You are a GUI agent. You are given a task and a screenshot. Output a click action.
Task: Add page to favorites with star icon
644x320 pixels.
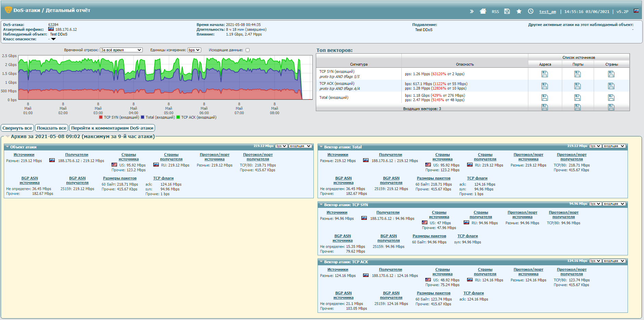519,11
